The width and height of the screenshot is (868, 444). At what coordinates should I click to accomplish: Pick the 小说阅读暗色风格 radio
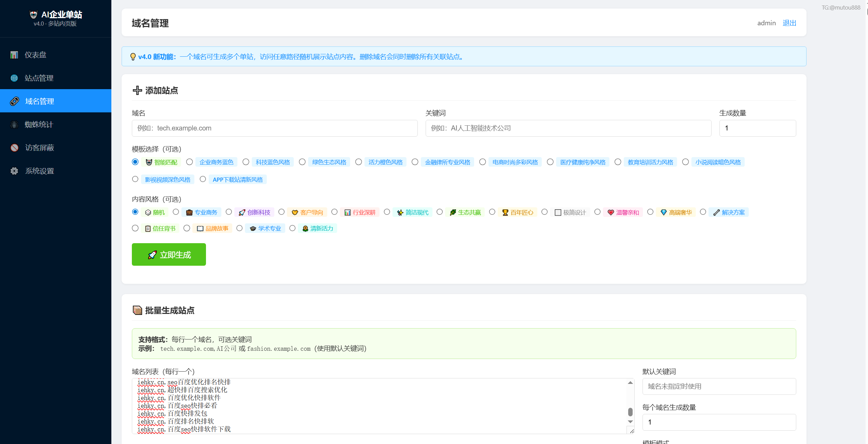click(686, 162)
